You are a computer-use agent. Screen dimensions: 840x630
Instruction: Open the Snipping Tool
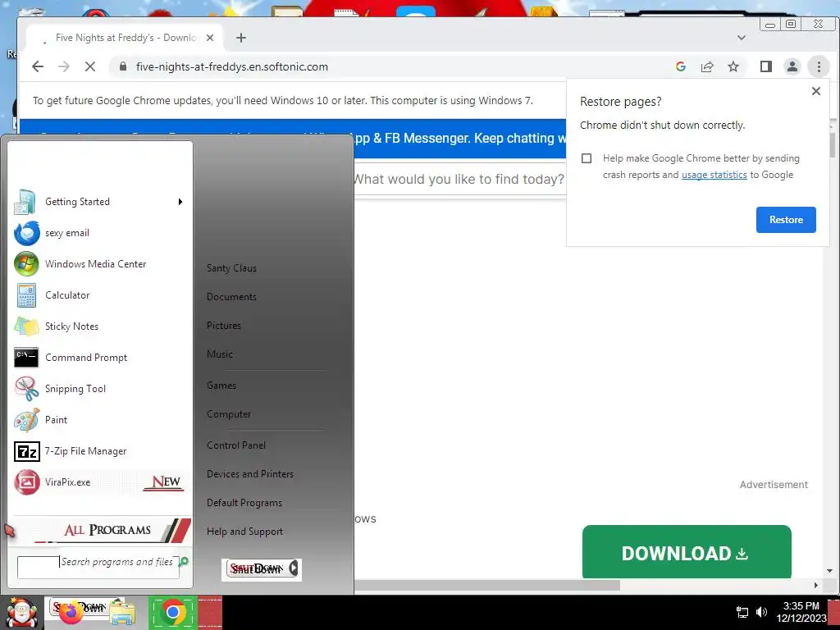tap(99, 388)
